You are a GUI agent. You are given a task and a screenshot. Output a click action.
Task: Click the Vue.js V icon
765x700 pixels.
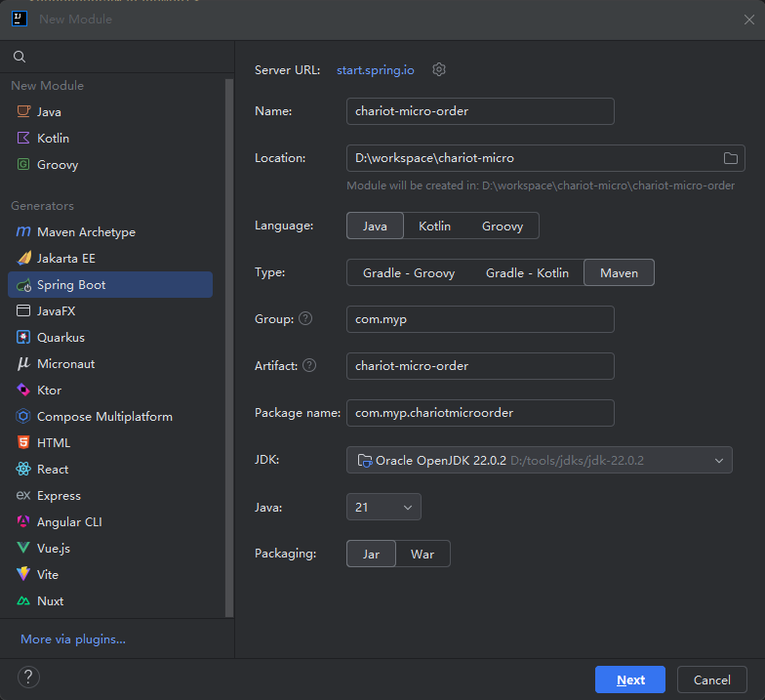[x=23, y=548]
